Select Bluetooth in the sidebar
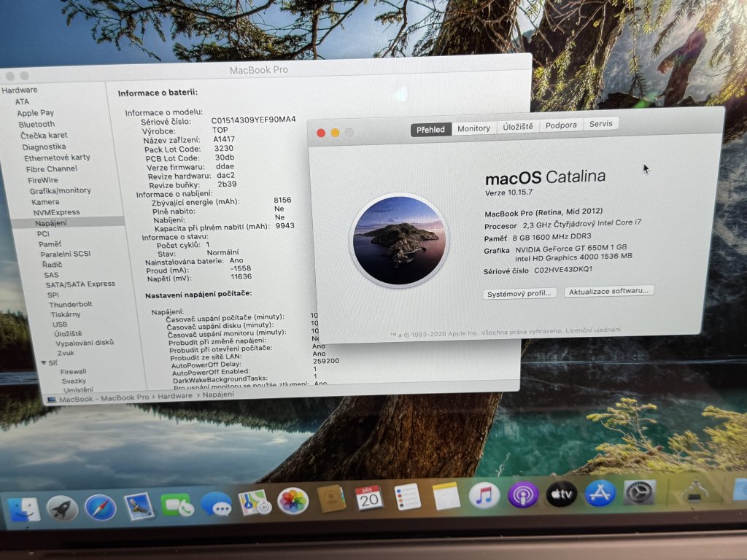 [36, 124]
